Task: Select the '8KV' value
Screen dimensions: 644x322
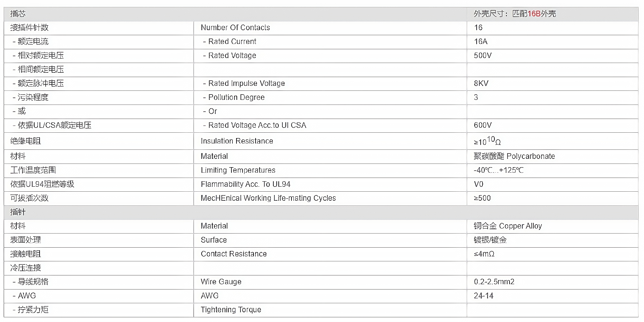Action: [481, 83]
